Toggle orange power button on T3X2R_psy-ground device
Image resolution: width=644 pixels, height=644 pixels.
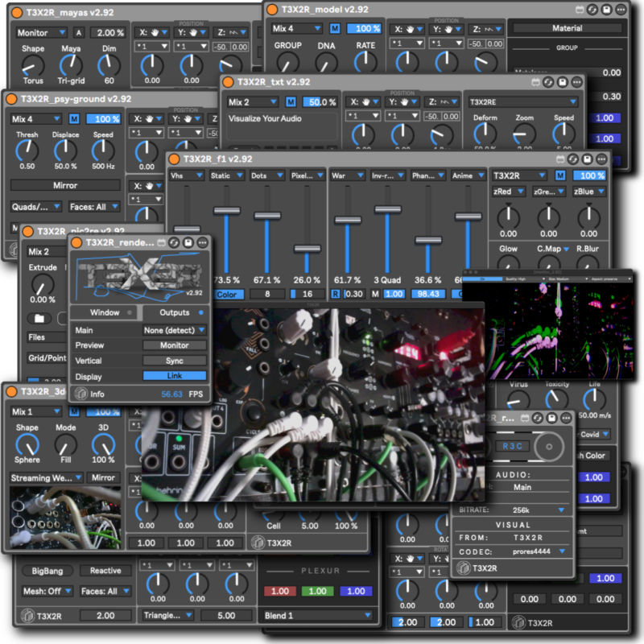pyautogui.click(x=11, y=99)
